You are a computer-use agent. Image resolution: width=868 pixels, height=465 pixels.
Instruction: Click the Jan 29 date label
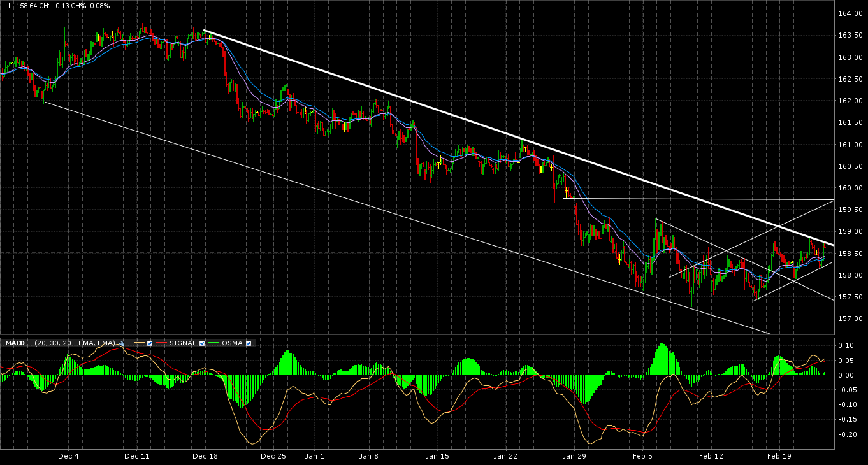574,456
